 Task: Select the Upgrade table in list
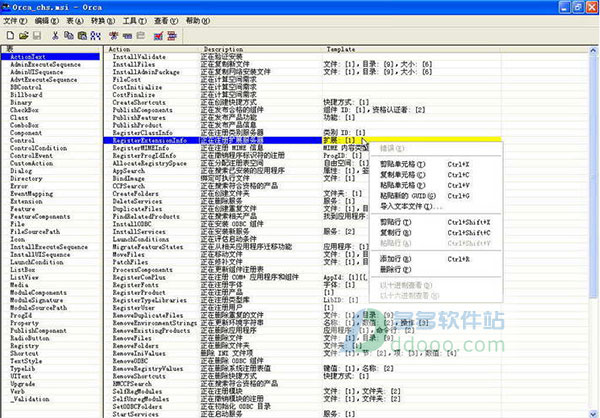click(x=22, y=384)
